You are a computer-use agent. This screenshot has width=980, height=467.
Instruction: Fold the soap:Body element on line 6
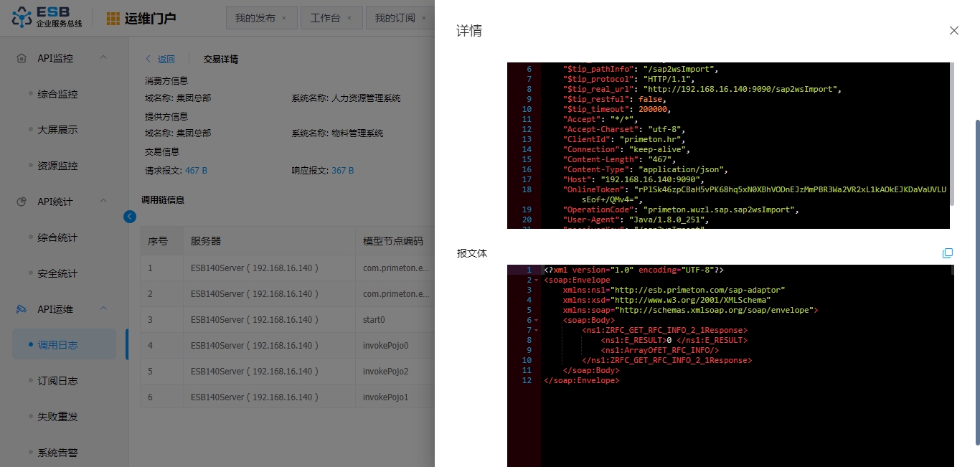[537, 321]
